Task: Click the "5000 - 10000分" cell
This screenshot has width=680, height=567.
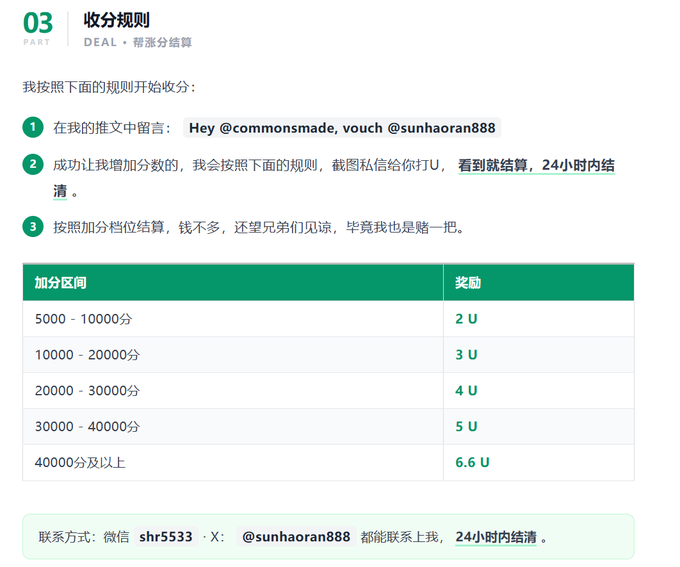Action: pyautogui.click(x=233, y=319)
